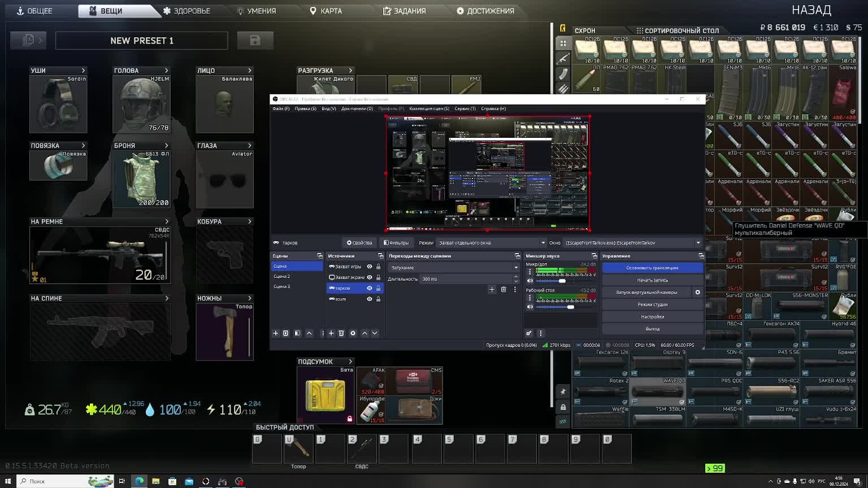Image resolution: width=868 pixels, height=488 pixels.
Task: Click the Длительность 300 ms duration field
Action: pos(469,279)
